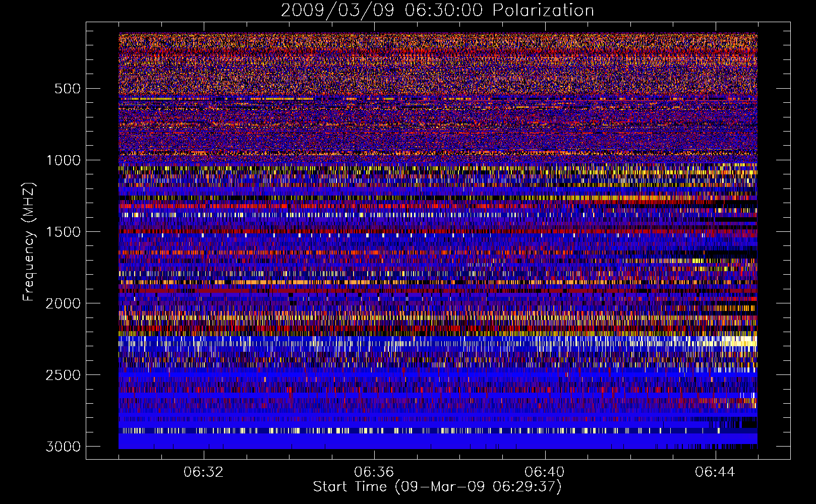
Task: Select the 1500 frequency axis label
Action: point(63,232)
